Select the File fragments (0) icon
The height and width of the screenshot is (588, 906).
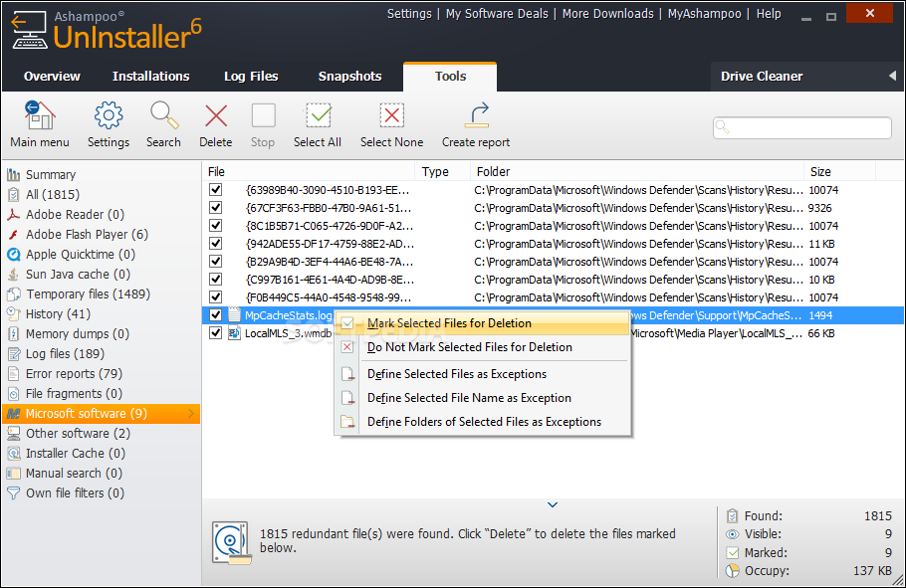[x=13, y=393]
